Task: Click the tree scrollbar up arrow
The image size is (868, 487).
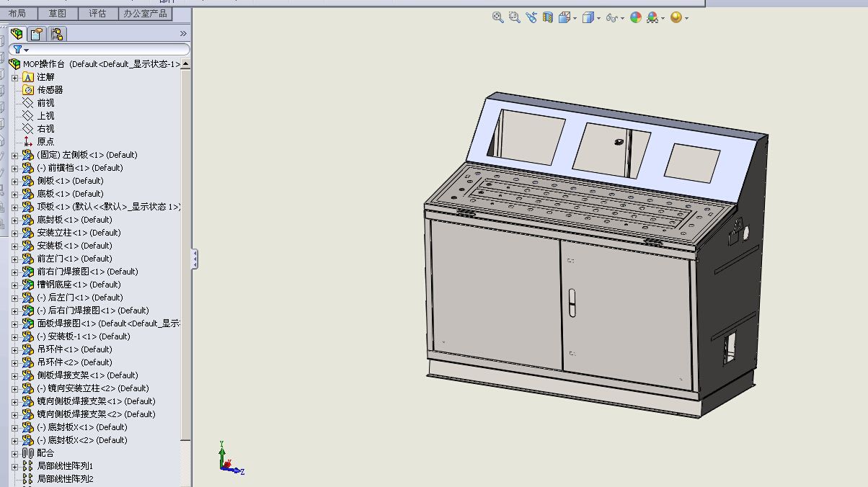Action: (x=186, y=64)
